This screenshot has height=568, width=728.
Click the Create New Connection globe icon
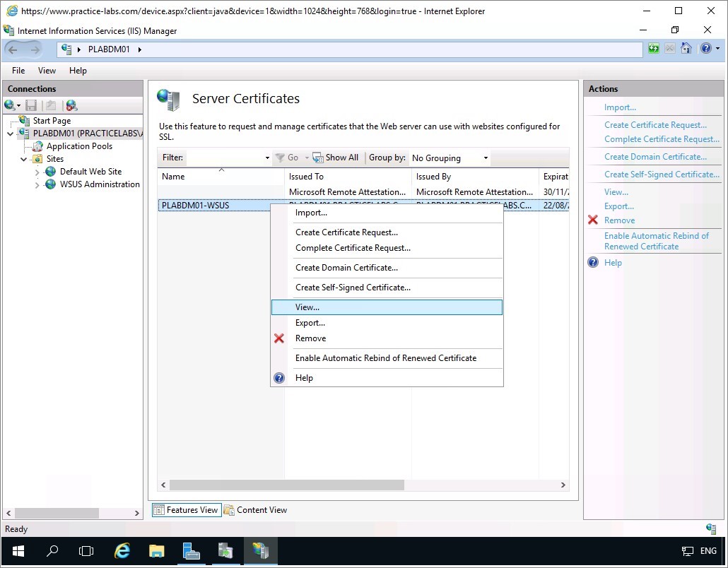tap(11, 105)
